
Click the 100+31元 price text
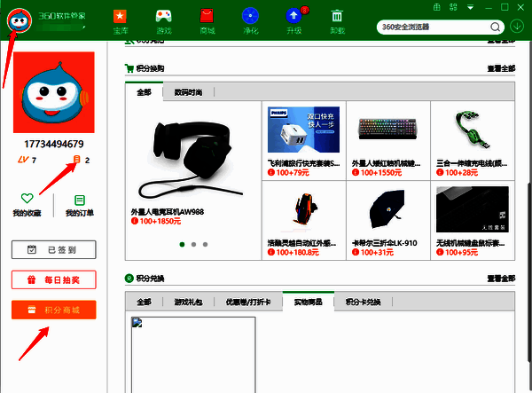377,253
